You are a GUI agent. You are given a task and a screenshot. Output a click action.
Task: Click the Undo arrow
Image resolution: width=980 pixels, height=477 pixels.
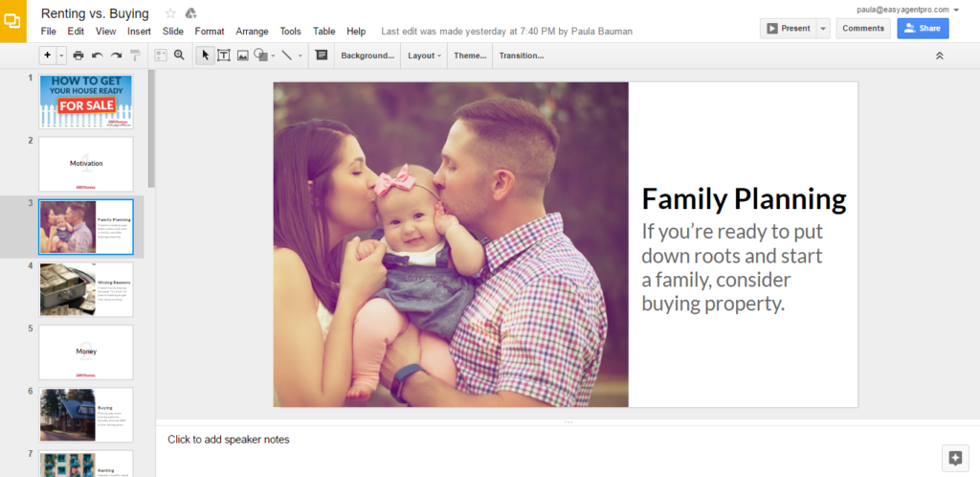(x=97, y=55)
